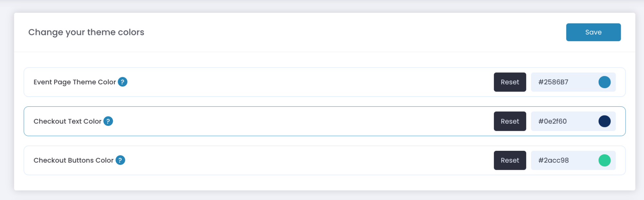
Task: Click the Event Page Theme Color label
Action: [x=75, y=82]
